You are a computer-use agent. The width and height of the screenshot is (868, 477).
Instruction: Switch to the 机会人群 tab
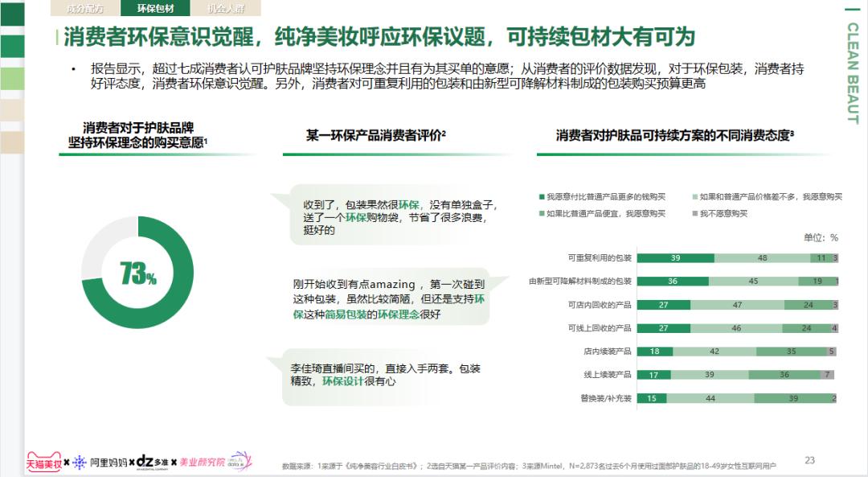click(226, 9)
